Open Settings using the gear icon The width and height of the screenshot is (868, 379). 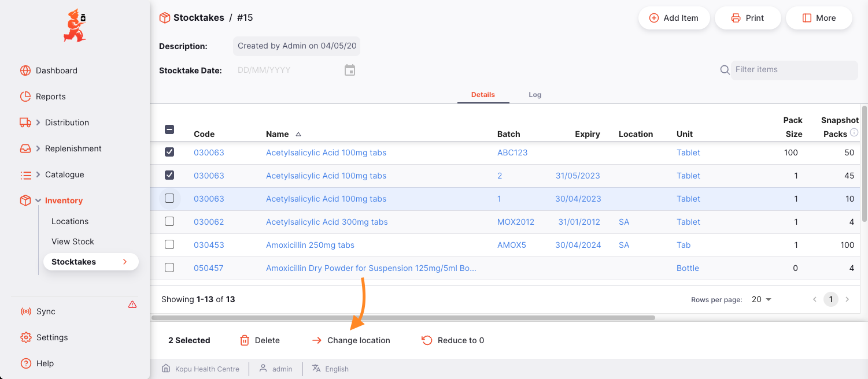click(25, 337)
